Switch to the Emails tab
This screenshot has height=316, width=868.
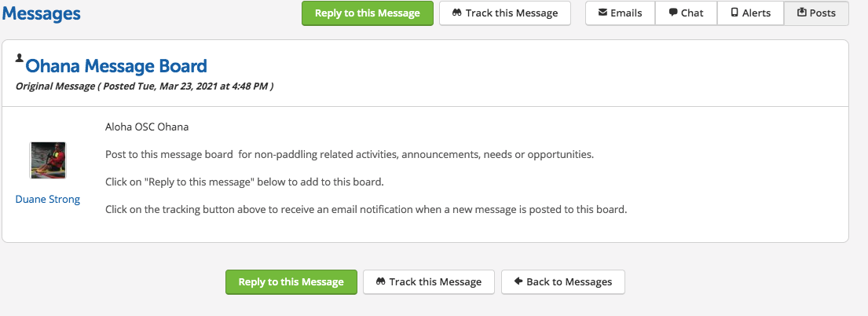point(620,13)
